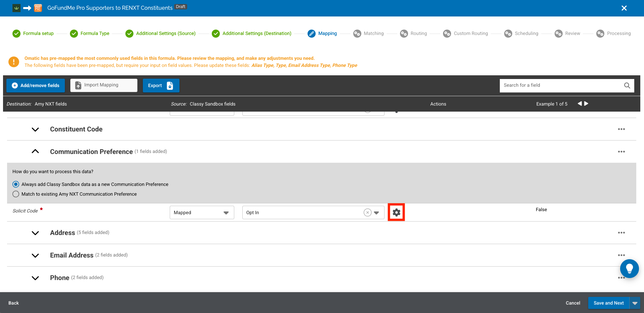644x313 pixels.
Task: Cancel the formula editing
Action: [573, 303]
